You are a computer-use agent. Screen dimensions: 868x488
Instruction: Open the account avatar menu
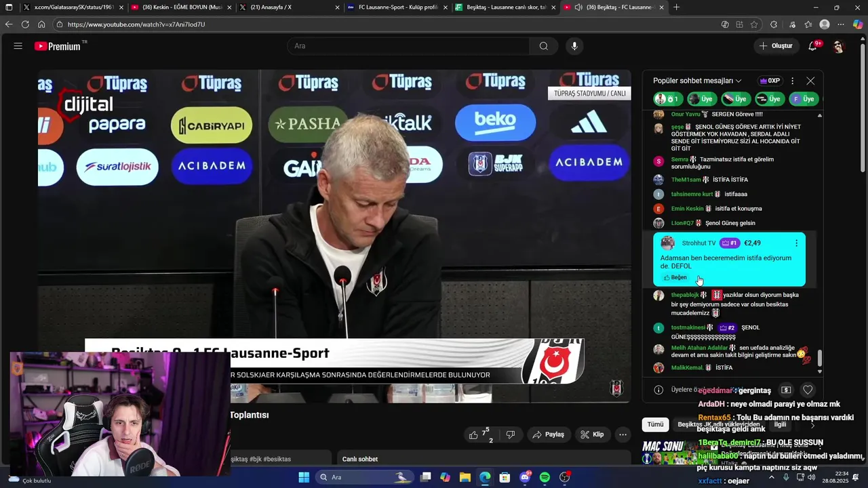(838, 46)
